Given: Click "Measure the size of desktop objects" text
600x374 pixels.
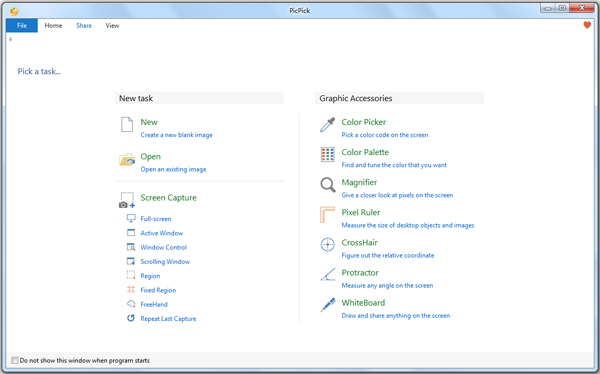Looking at the screenshot, I should coord(408,225).
